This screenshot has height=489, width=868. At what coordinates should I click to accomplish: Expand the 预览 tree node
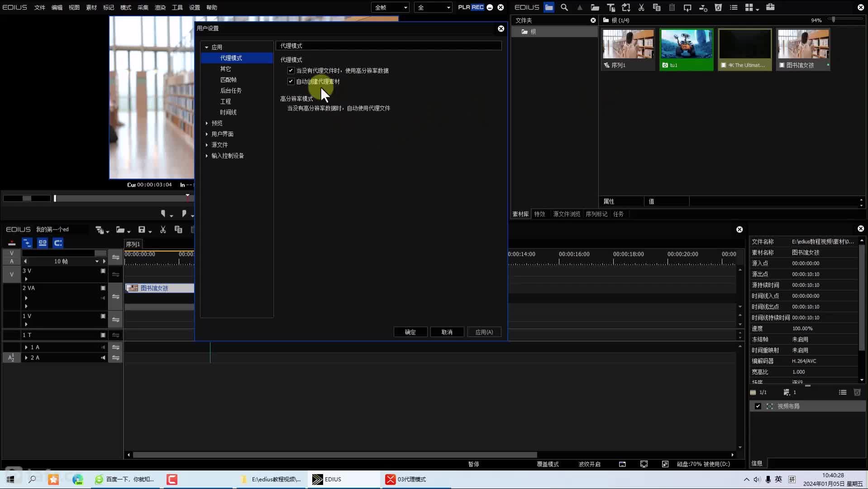(207, 123)
